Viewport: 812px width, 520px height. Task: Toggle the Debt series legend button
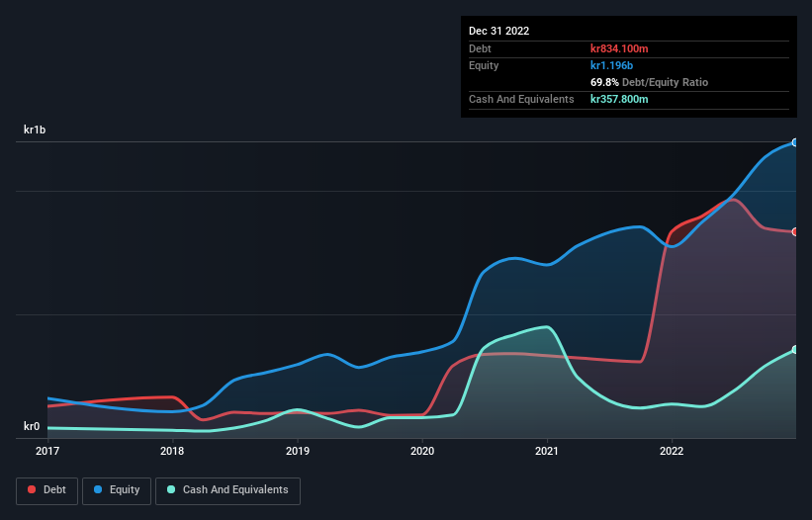tap(47, 490)
